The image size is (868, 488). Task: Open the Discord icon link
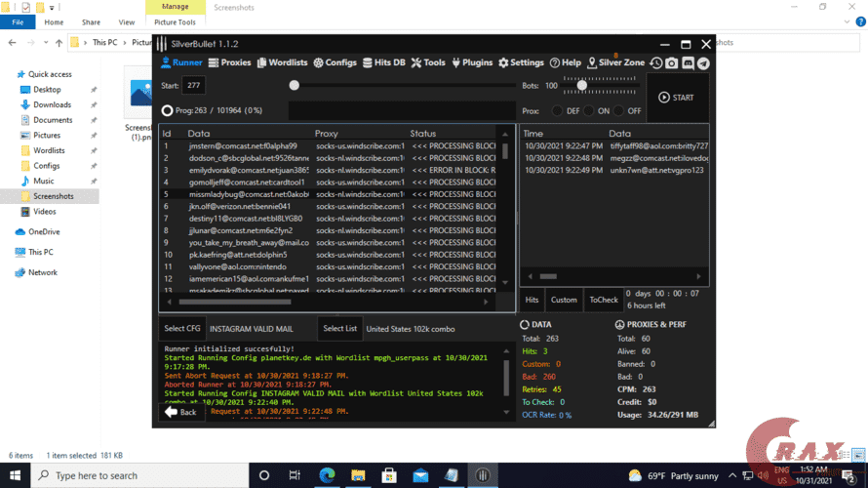pos(688,62)
